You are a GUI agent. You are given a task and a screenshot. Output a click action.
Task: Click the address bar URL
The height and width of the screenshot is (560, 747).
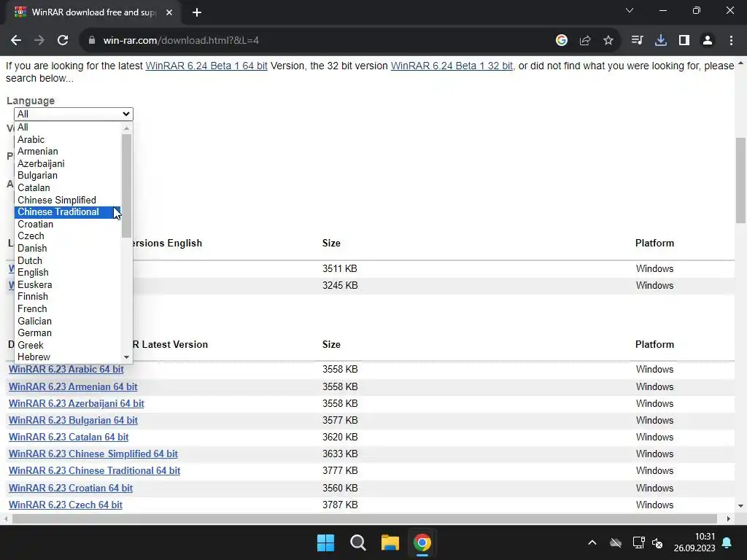tap(181, 41)
